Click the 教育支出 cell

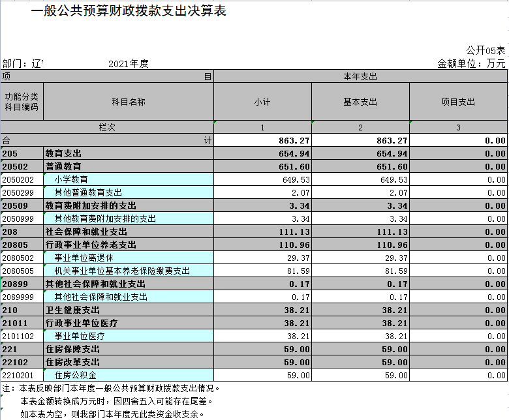point(128,153)
